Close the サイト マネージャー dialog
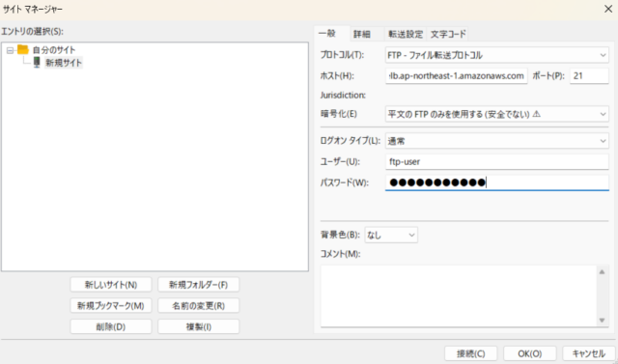618x364 pixels. pyautogui.click(x=608, y=9)
